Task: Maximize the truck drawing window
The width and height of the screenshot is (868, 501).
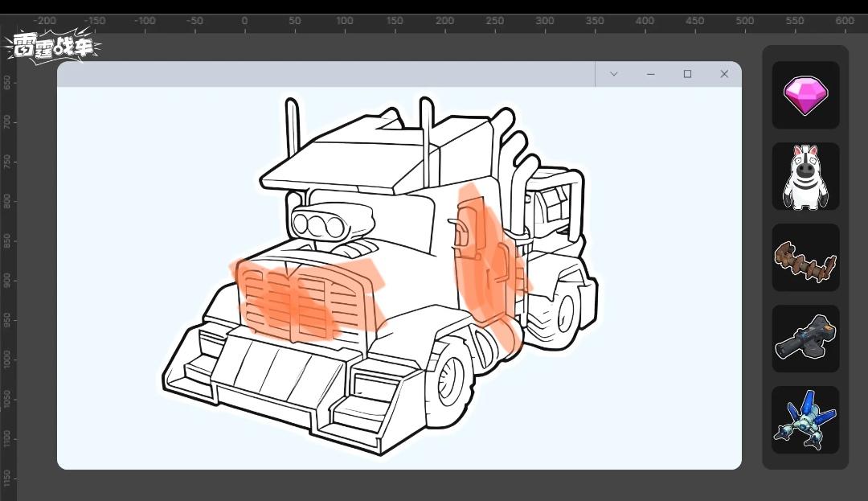Action: click(687, 74)
